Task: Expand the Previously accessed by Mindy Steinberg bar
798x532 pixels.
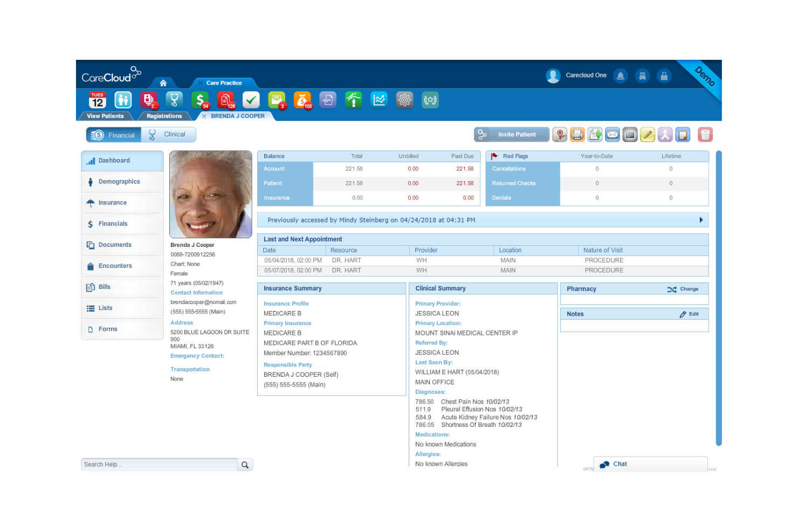Action: coord(483,220)
